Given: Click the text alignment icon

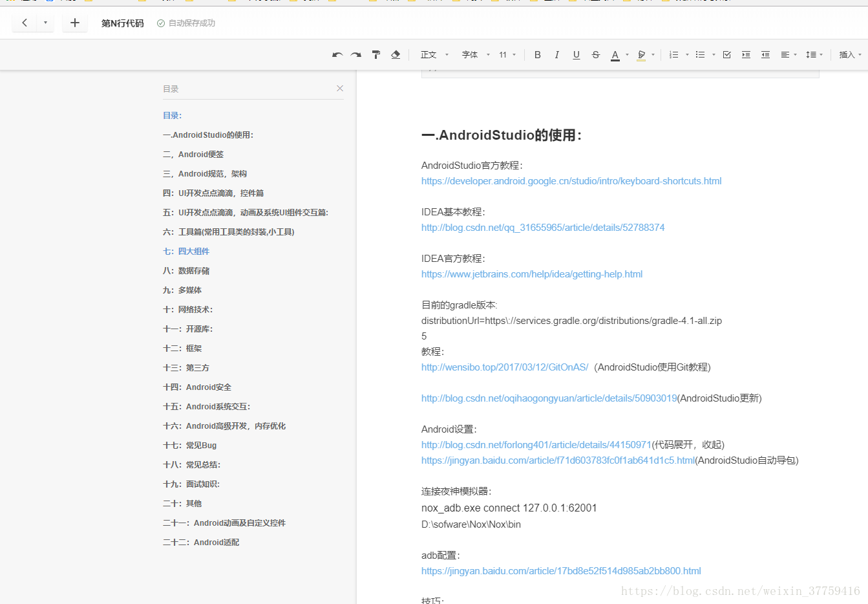Looking at the screenshot, I should (785, 55).
